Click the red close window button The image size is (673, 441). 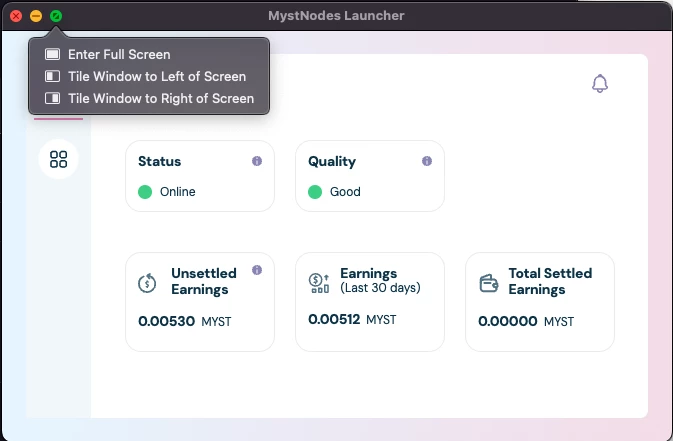16,16
